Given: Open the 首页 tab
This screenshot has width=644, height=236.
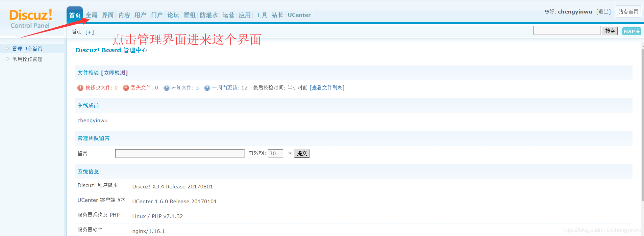Looking at the screenshot, I should pyautogui.click(x=75, y=15).
